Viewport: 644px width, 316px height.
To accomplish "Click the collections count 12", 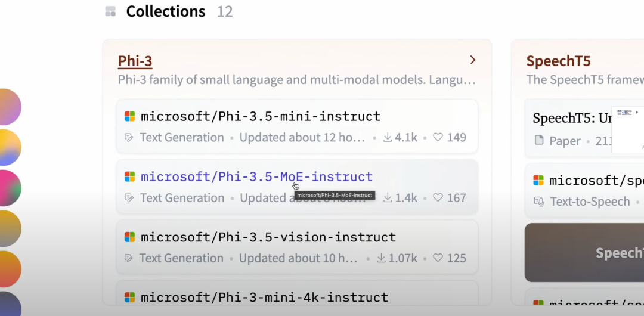I will 225,11.
